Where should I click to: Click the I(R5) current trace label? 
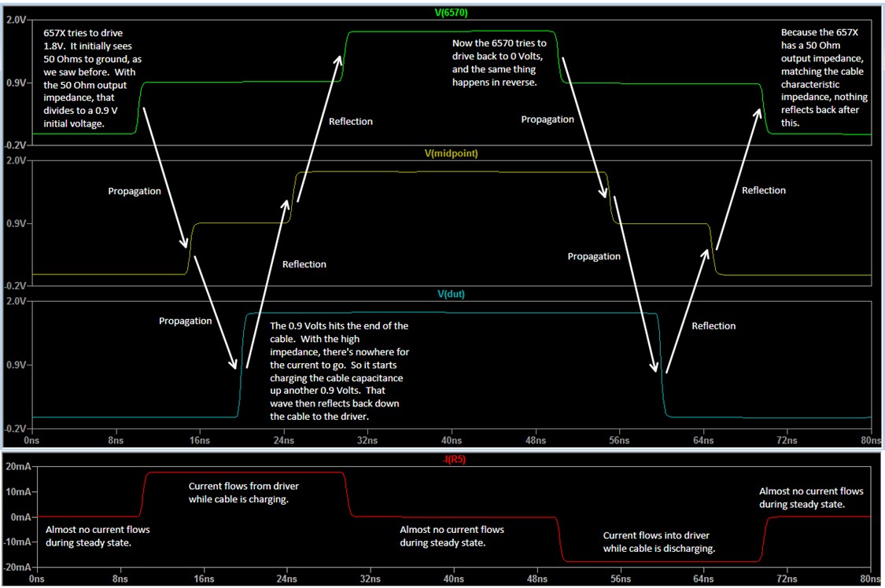tap(452, 460)
